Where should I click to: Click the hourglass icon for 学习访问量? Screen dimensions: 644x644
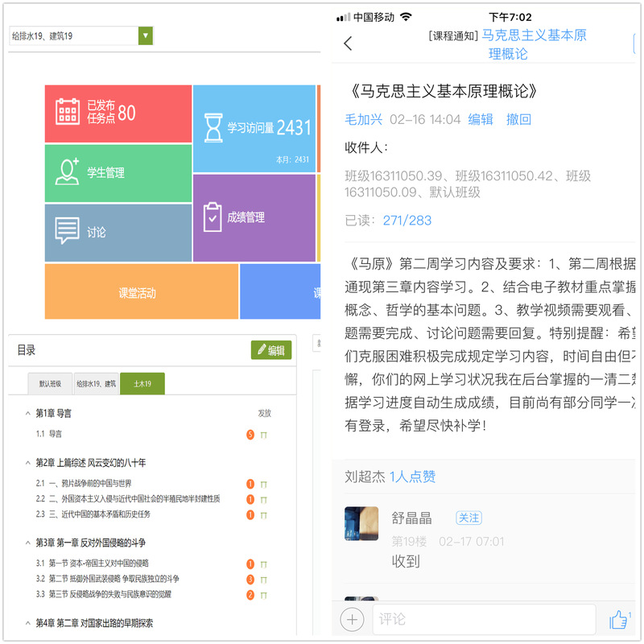tap(213, 128)
